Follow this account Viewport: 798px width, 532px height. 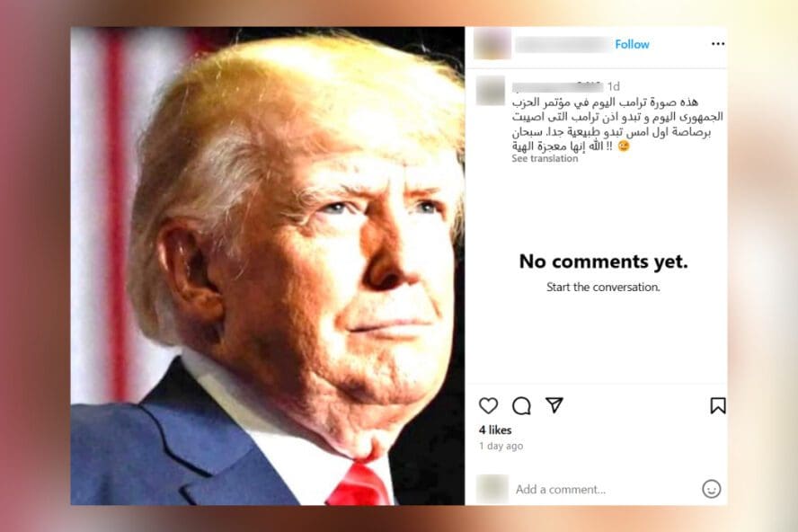coord(632,44)
